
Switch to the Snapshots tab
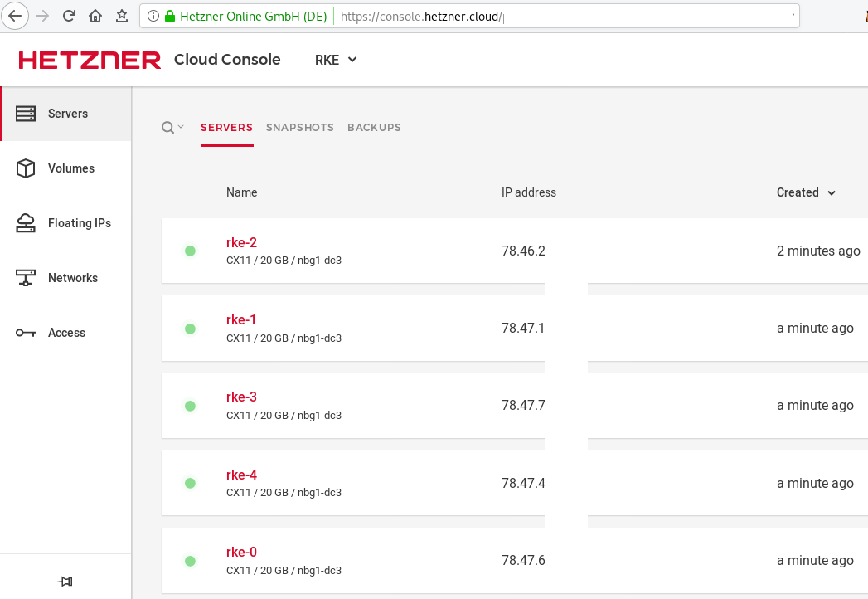299,128
